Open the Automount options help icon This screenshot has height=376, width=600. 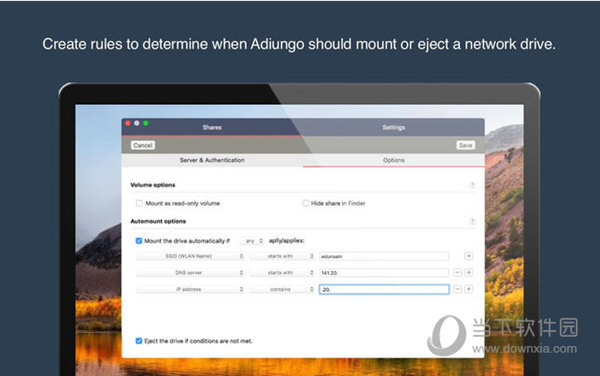(472, 221)
